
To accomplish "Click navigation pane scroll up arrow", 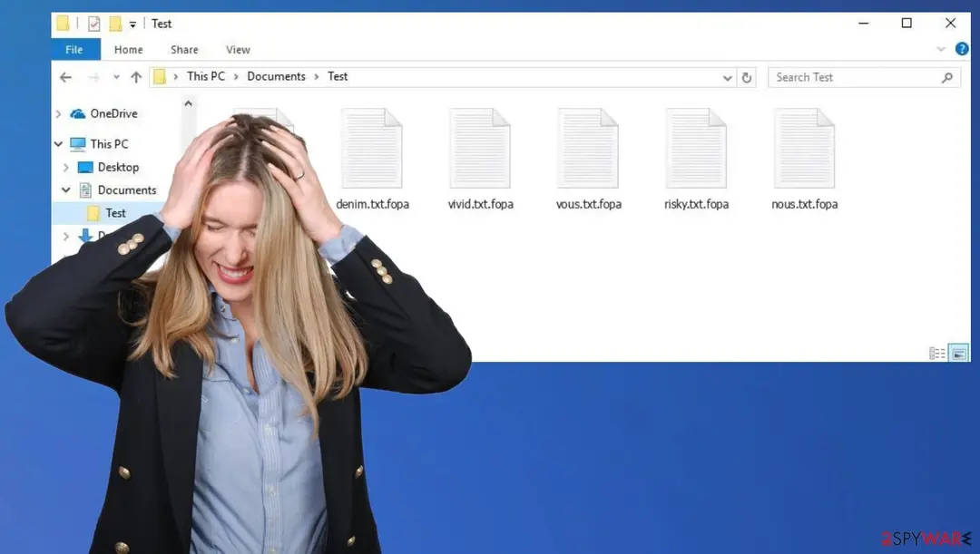I will coord(188,103).
